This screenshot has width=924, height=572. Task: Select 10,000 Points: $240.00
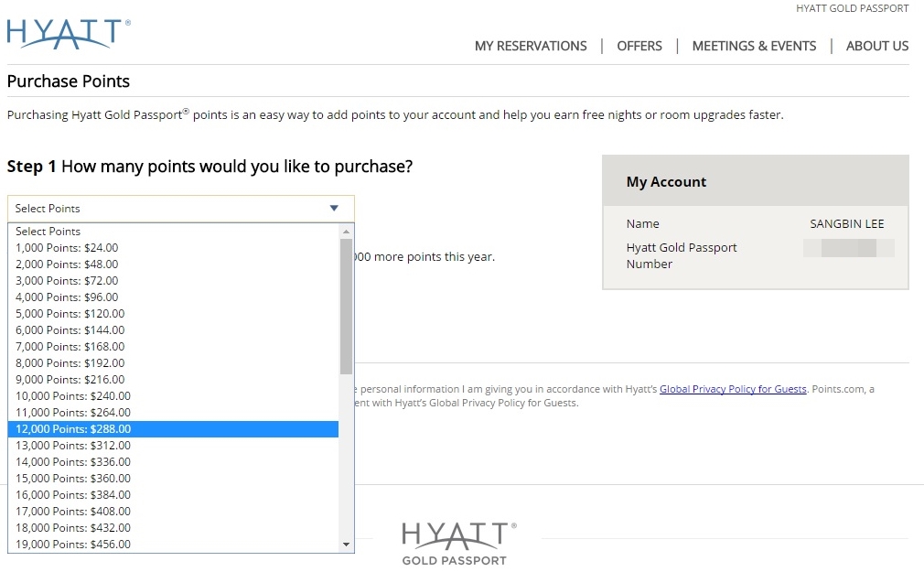pyautogui.click(x=173, y=396)
